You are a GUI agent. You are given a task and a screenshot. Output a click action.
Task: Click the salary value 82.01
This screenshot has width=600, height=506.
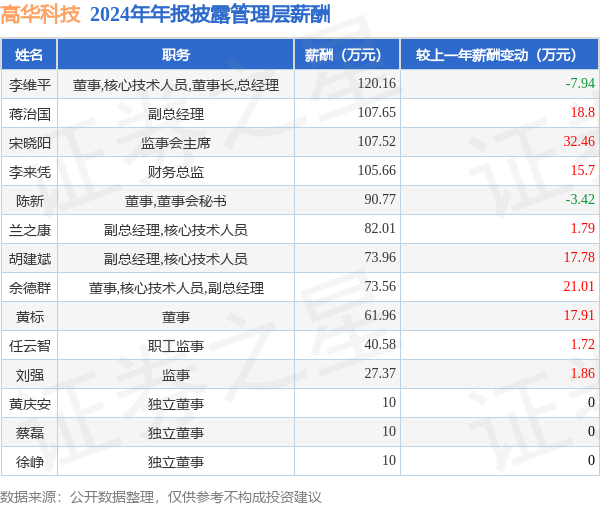[x=380, y=228]
